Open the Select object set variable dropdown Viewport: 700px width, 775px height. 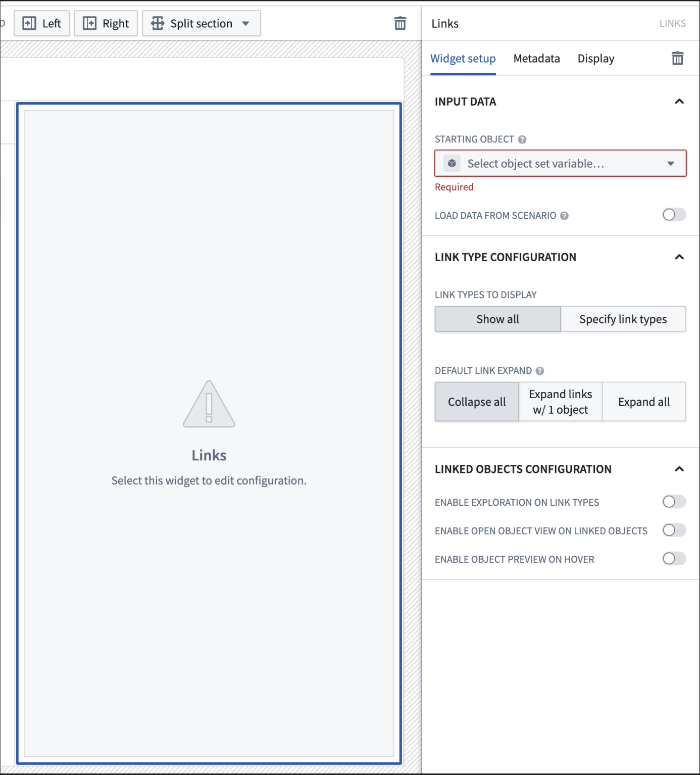[561, 163]
